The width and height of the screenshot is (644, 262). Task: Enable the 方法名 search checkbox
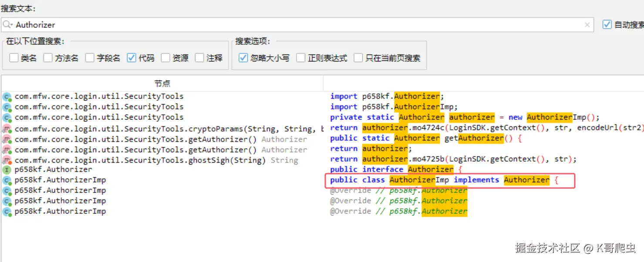[48, 58]
